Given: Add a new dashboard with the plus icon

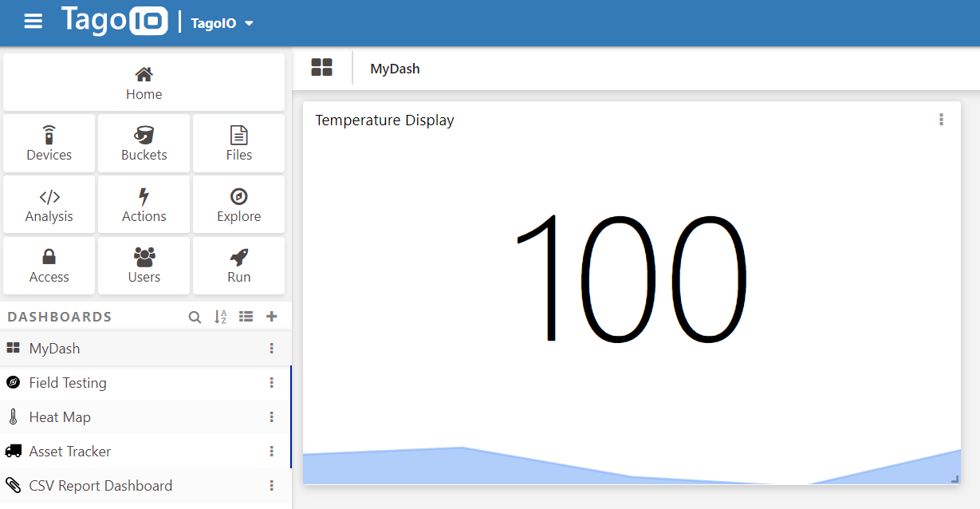Looking at the screenshot, I should click(x=271, y=317).
